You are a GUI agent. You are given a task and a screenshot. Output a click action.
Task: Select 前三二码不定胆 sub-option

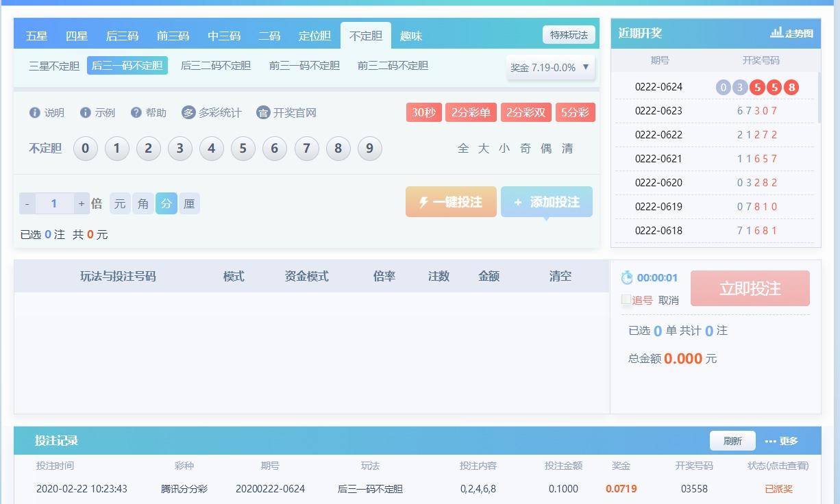pyautogui.click(x=393, y=66)
